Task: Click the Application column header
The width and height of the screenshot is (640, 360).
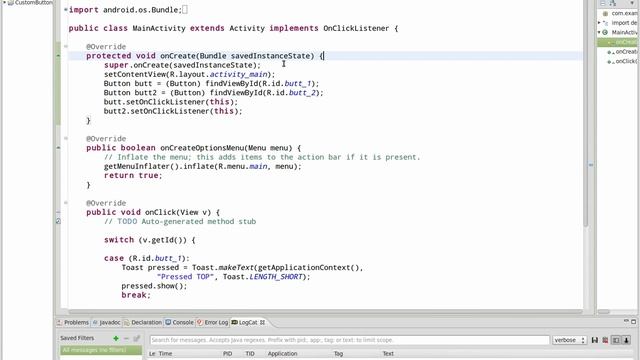Action: (282, 353)
